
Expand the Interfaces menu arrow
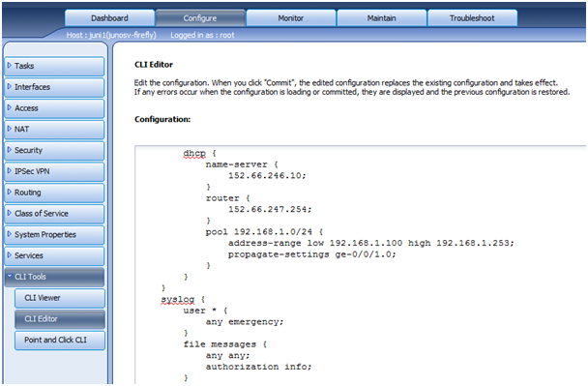[10, 86]
